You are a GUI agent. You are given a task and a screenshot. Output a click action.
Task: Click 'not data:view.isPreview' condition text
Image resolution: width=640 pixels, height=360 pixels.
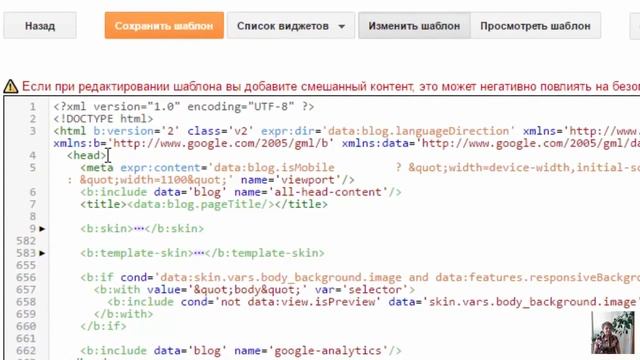(x=298, y=302)
